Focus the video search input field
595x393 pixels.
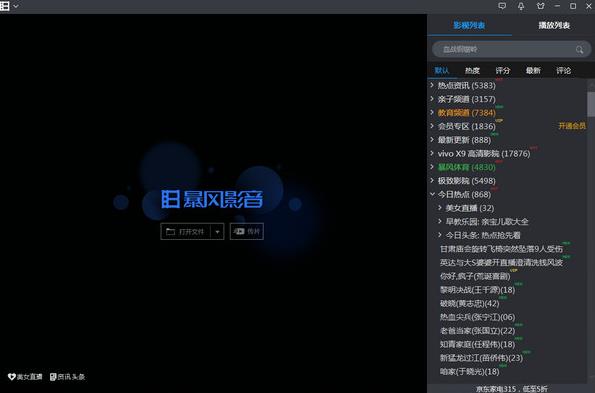pyautogui.click(x=511, y=49)
